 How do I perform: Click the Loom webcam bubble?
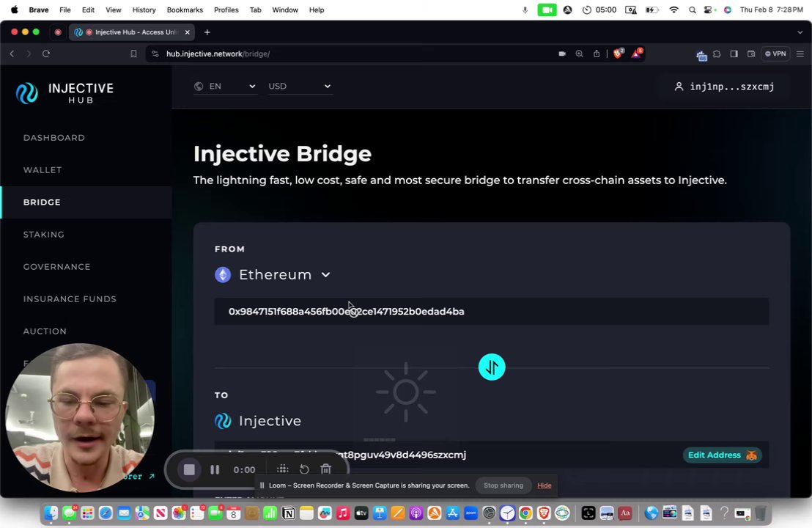coord(80,417)
